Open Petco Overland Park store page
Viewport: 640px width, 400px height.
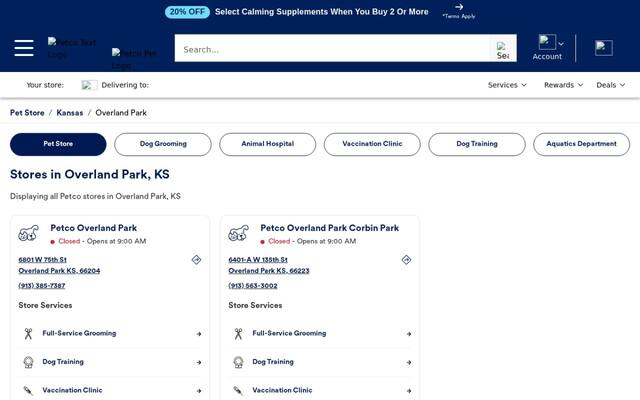(x=93, y=228)
